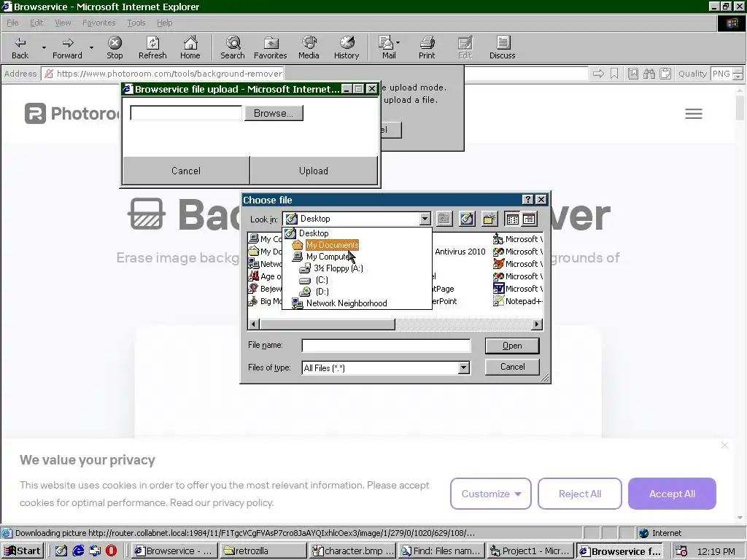
Task: Click the file path field in upload window
Action: (186, 113)
